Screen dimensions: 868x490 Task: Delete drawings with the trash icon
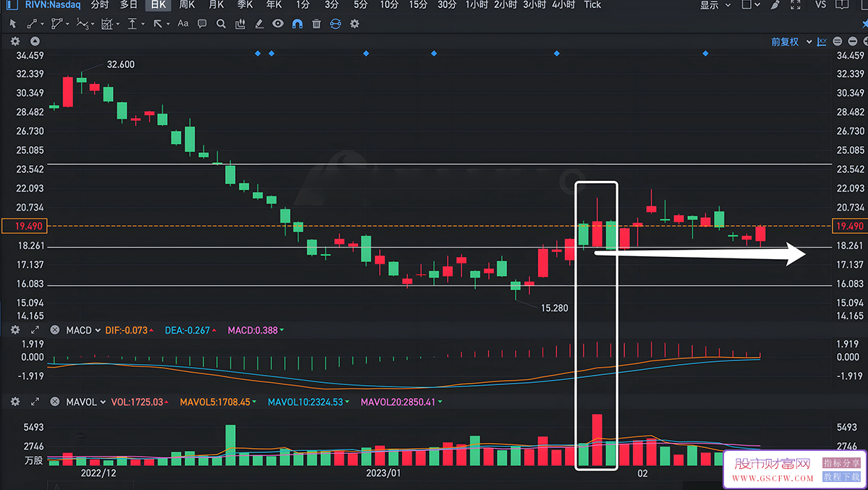(316, 24)
